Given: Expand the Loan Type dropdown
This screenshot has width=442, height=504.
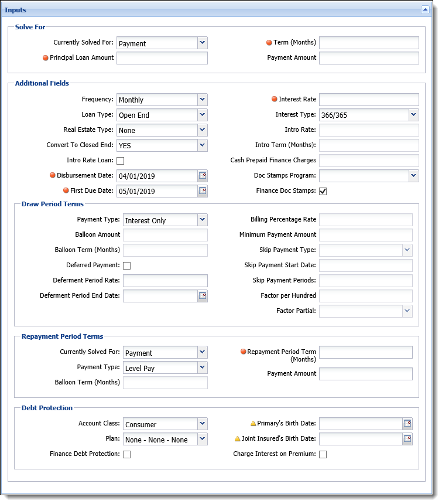Looking at the screenshot, I should (202, 115).
